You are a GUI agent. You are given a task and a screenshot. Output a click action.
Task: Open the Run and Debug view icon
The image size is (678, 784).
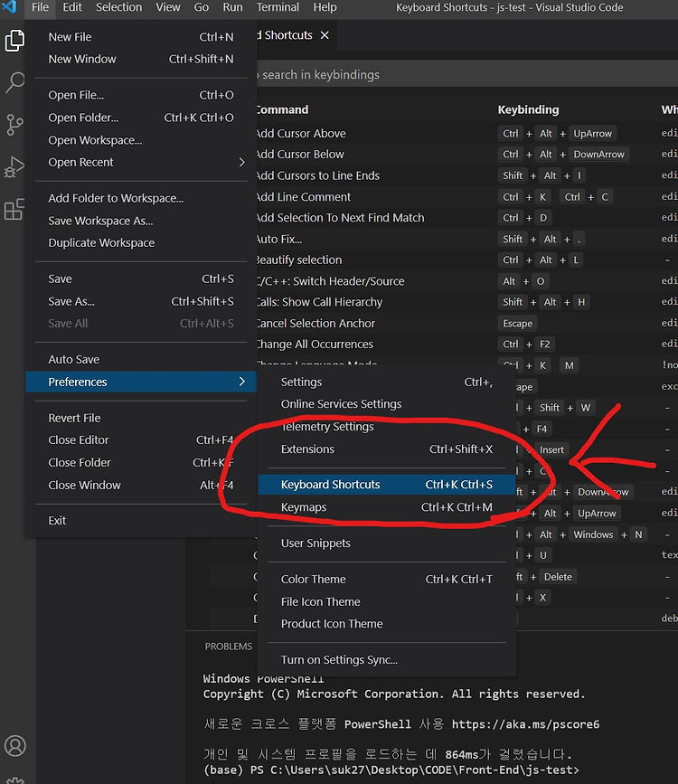tap(14, 167)
